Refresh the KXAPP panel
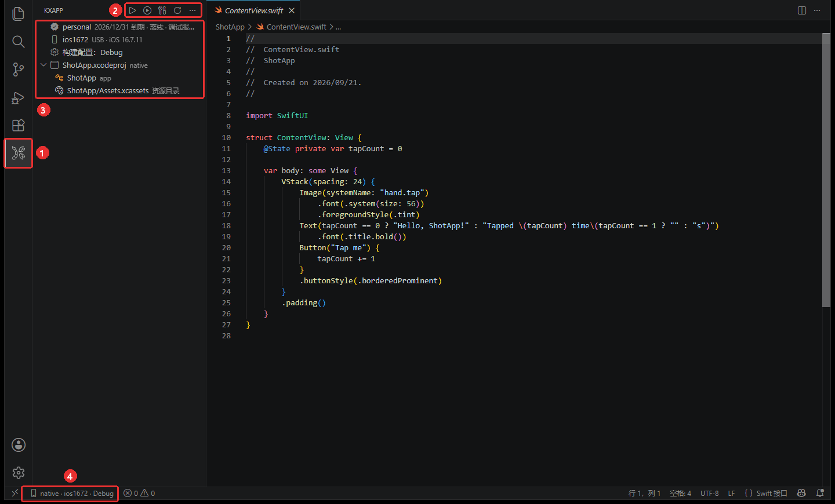The width and height of the screenshot is (835, 504). point(177,10)
